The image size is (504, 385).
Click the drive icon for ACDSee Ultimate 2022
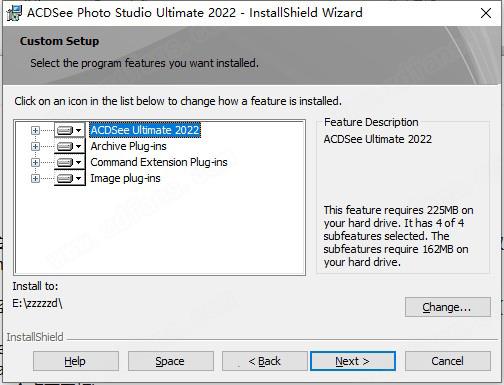coord(65,130)
